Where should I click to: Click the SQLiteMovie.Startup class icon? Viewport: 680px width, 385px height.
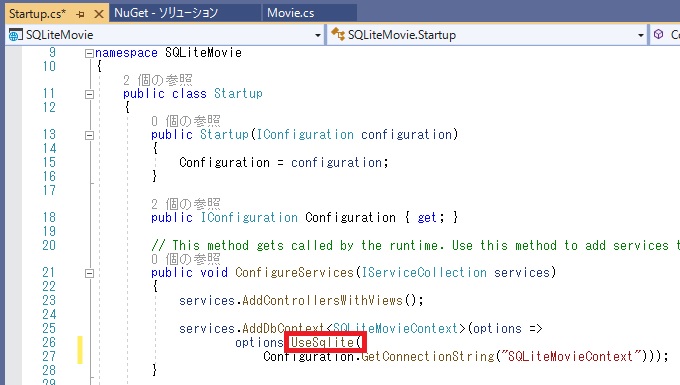pos(338,34)
